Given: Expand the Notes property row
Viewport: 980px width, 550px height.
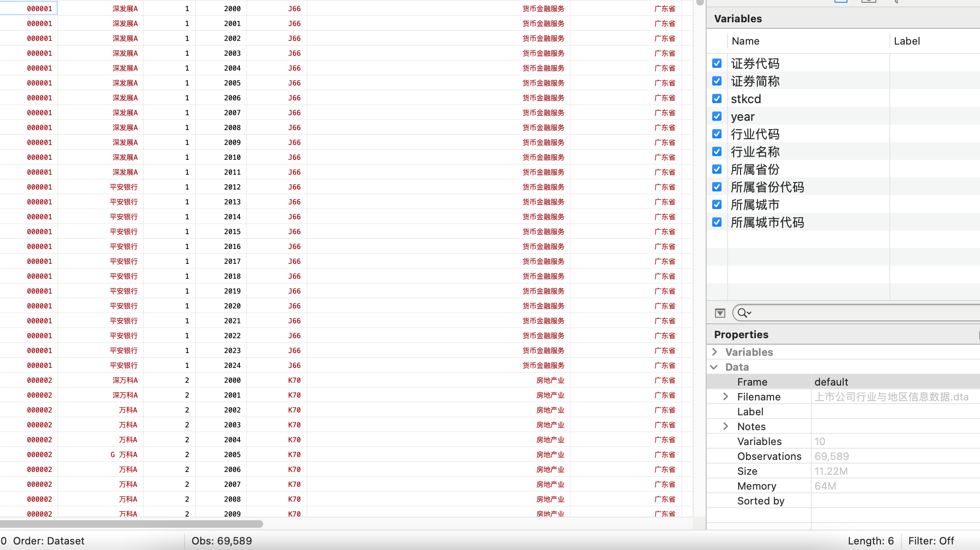Looking at the screenshot, I should click(x=726, y=426).
